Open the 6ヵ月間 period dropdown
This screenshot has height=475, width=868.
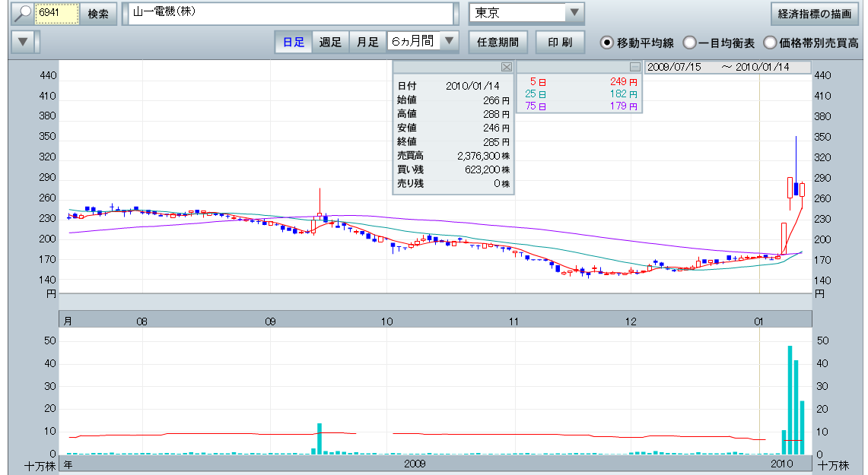tap(450, 42)
